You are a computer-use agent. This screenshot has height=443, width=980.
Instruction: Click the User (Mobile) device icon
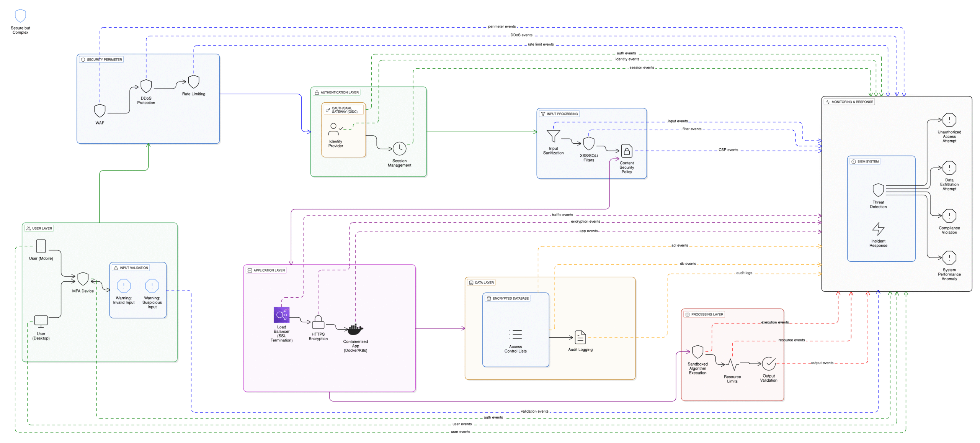click(x=41, y=246)
